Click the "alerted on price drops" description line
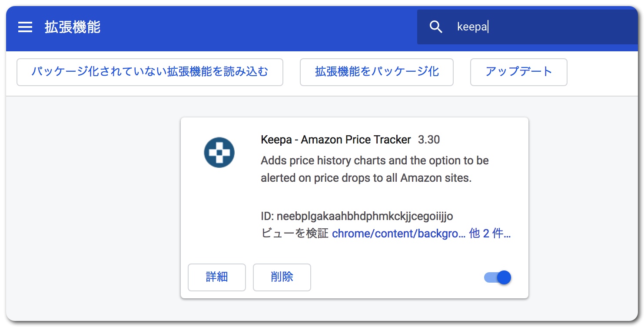 coord(366,178)
